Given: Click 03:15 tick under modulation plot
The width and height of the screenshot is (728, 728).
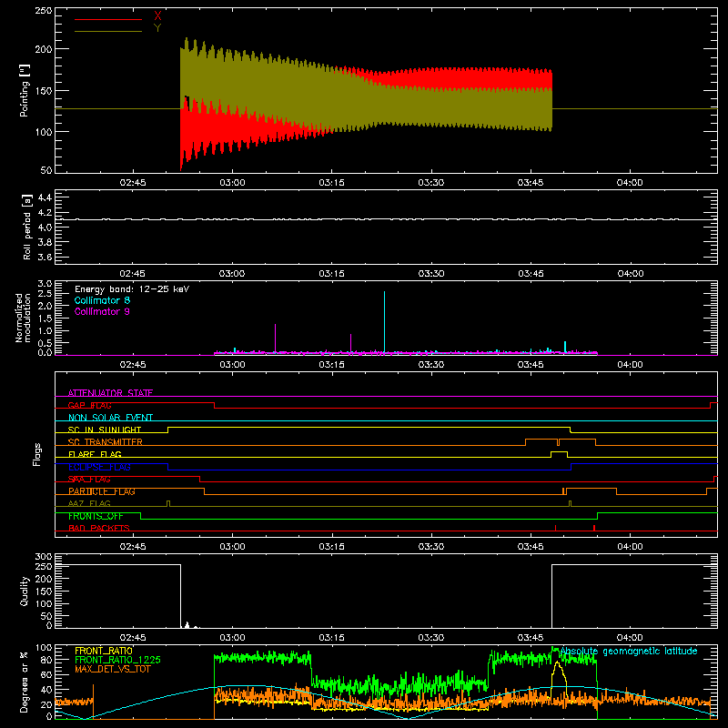Looking at the screenshot, I should click(331, 365).
